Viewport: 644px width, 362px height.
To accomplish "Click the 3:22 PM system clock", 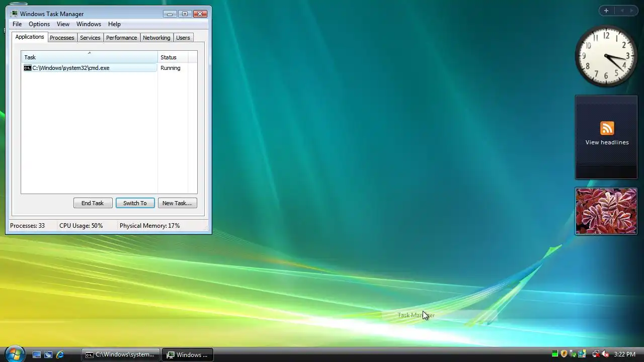I will point(624,354).
